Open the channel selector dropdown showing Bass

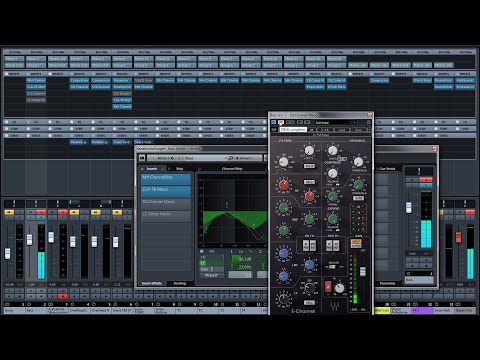(187, 158)
